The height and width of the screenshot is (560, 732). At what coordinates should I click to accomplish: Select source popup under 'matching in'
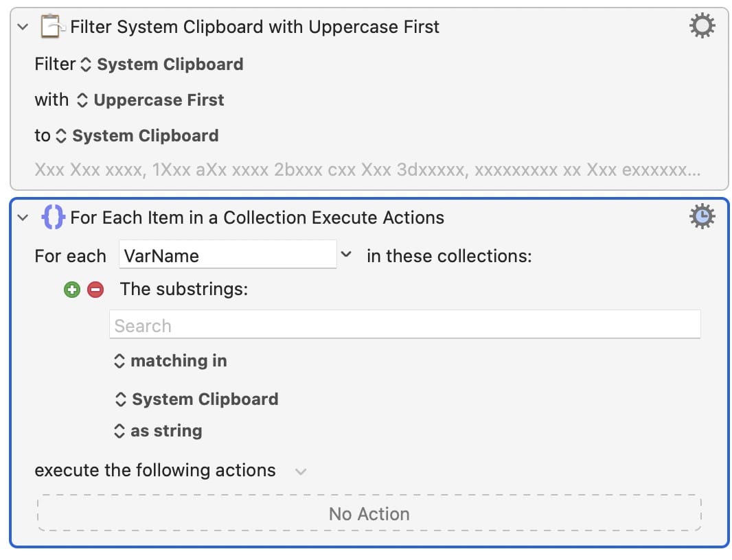196,399
